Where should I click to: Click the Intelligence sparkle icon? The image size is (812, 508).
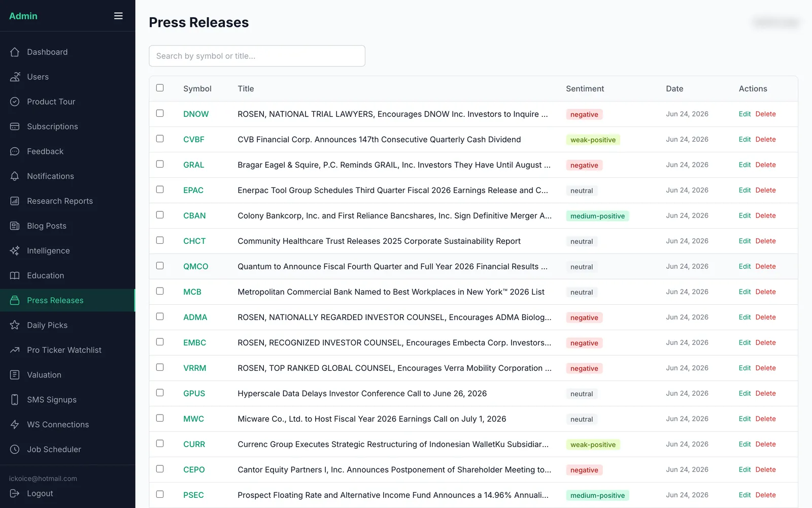click(15, 250)
